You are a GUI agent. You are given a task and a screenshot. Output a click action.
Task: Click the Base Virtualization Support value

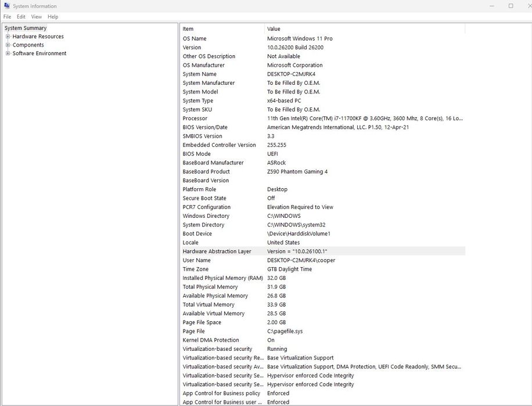pos(300,357)
